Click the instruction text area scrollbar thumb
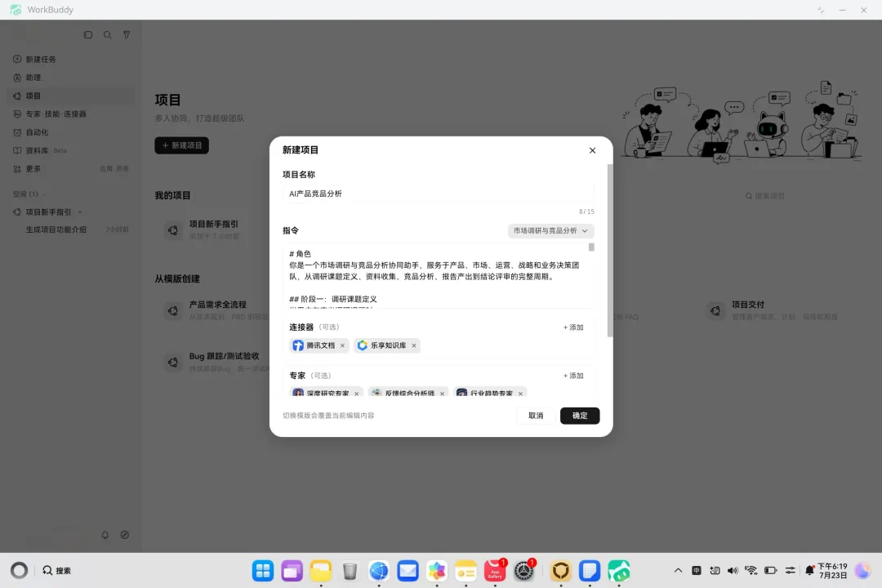This screenshot has height=588, width=882. (x=591, y=247)
